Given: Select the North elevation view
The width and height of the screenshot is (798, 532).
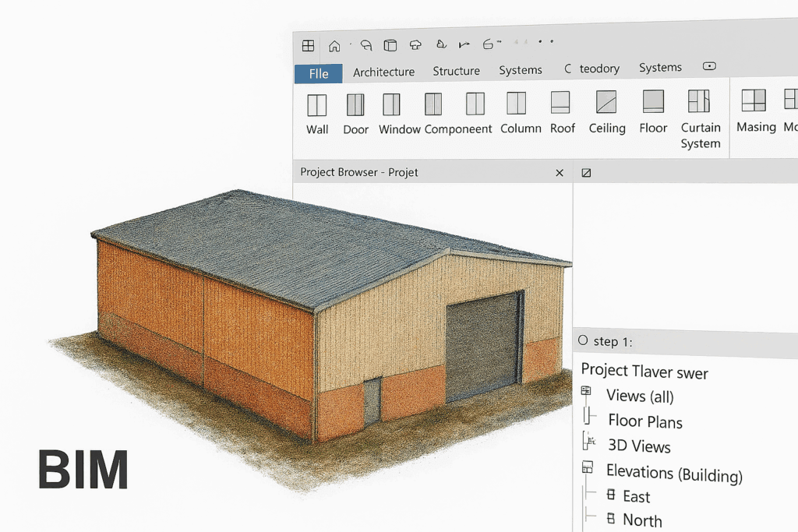Looking at the screenshot, I should click(642, 520).
